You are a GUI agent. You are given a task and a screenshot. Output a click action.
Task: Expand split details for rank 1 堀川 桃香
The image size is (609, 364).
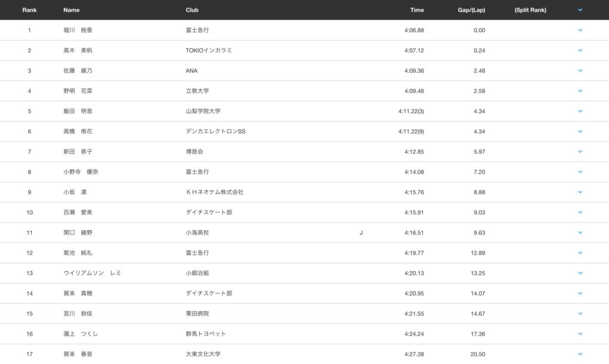(580, 30)
